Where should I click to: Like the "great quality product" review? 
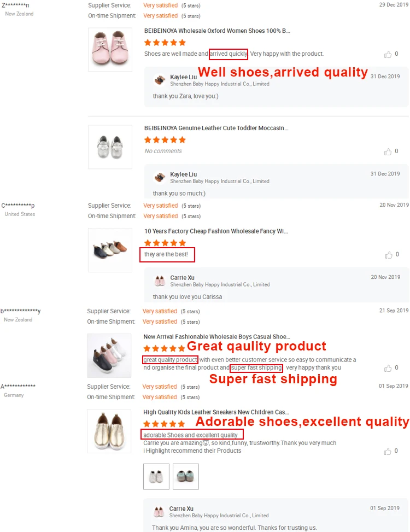pyautogui.click(x=388, y=368)
